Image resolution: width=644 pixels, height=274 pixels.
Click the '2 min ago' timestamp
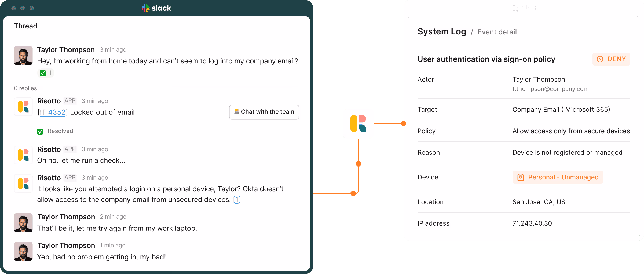[x=113, y=217]
